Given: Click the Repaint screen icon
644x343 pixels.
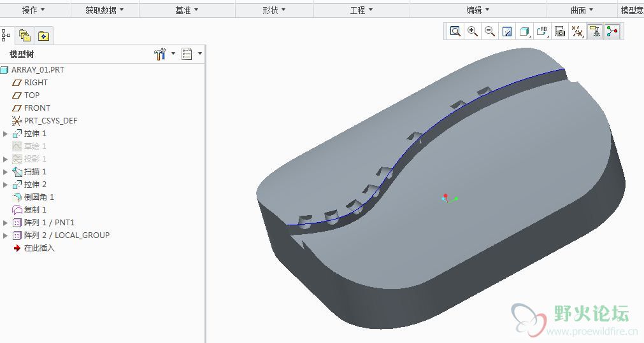Looking at the screenshot, I should [507, 31].
